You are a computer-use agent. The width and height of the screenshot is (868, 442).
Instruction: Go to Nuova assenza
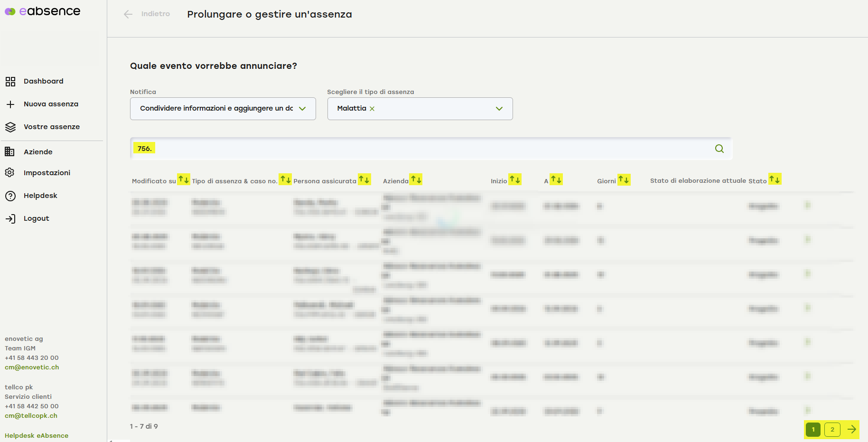(x=51, y=104)
